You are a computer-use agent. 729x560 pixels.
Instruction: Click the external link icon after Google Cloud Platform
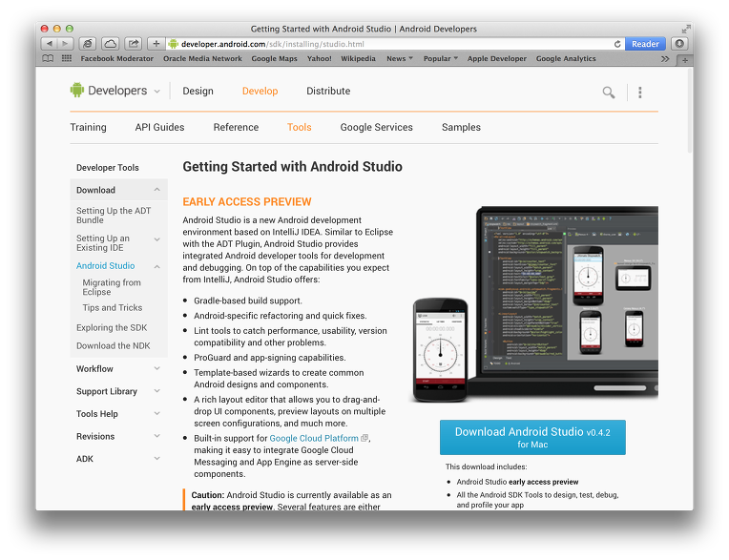(x=364, y=438)
